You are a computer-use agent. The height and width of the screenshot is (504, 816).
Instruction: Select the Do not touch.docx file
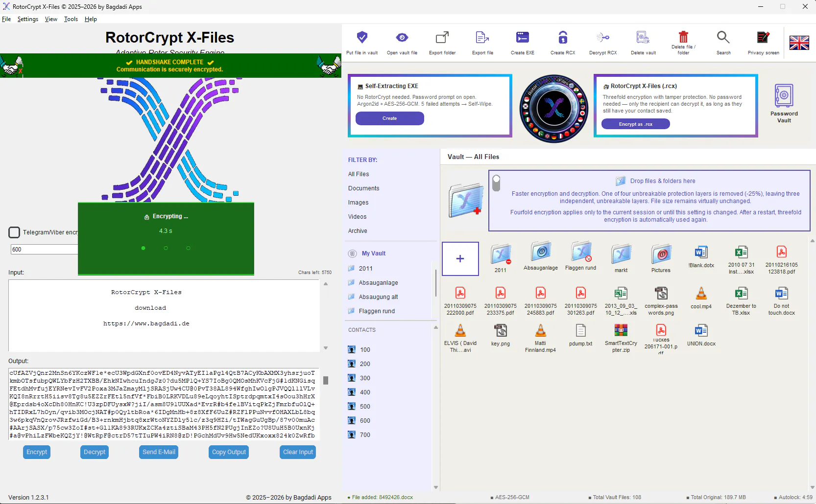781,293
